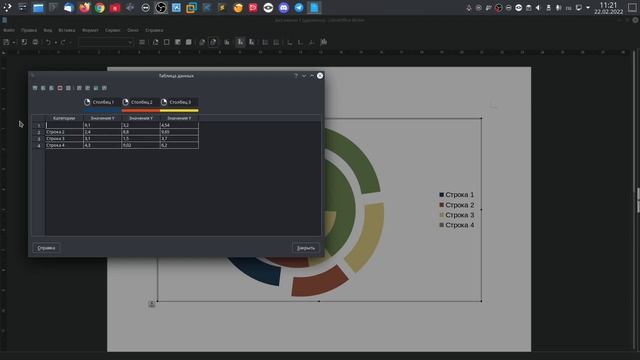The height and width of the screenshot is (360, 640).
Task: Click the red Delete Row icon
Action: [60, 88]
